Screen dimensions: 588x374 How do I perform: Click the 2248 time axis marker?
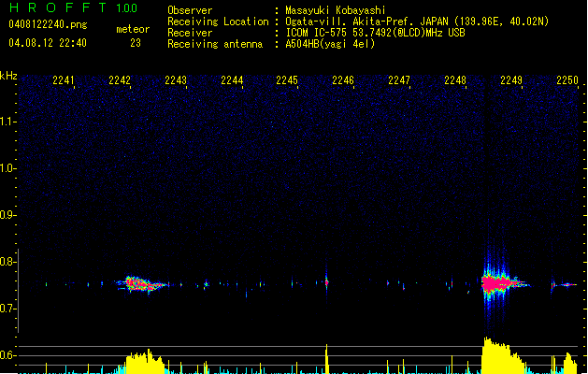(x=455, y=80)
